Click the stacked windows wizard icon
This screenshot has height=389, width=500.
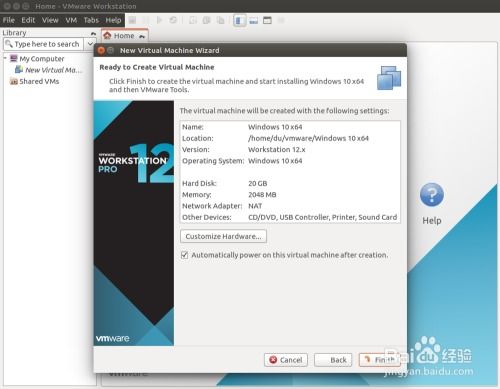389,78
